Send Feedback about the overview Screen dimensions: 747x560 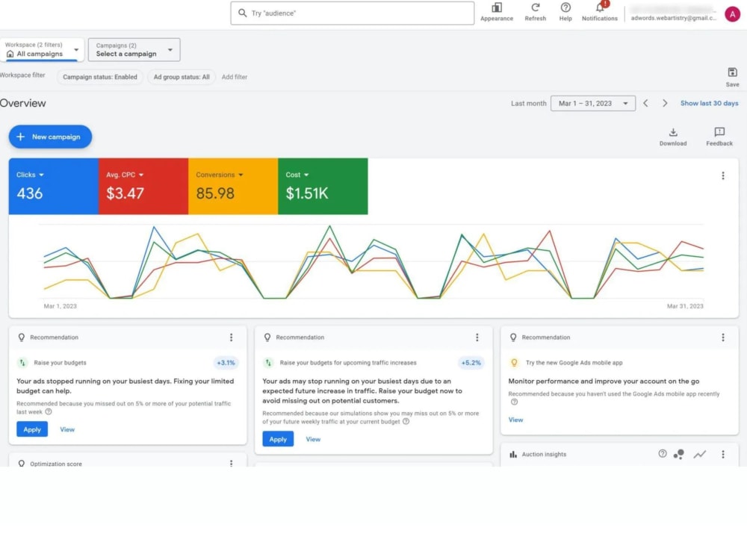tap(719, 137)
